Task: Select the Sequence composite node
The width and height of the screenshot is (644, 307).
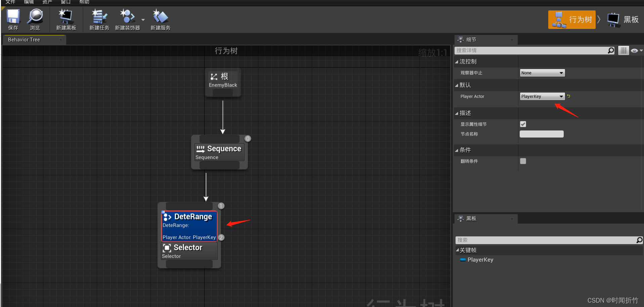Action: pyautogui.click(x=219, y=152)
